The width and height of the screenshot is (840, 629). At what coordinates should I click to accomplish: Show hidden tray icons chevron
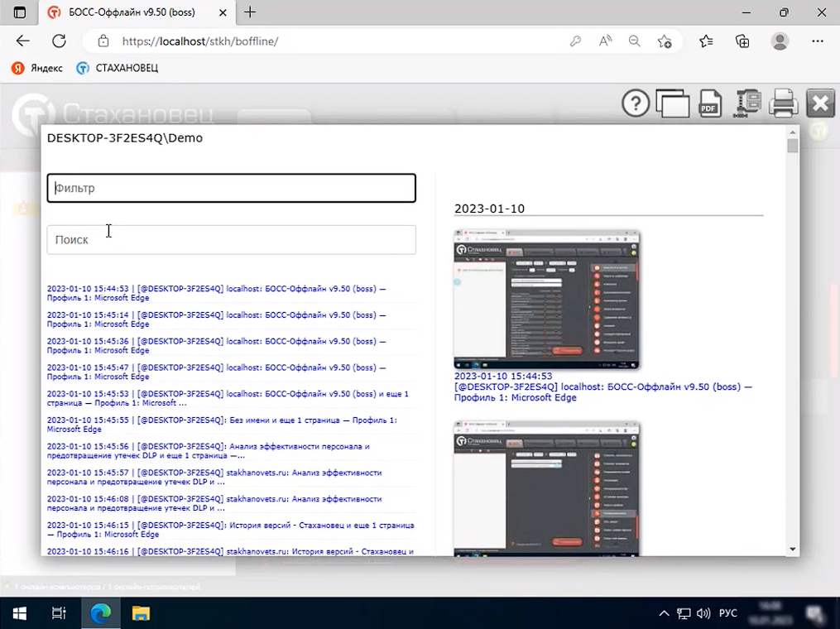[664, 613]
